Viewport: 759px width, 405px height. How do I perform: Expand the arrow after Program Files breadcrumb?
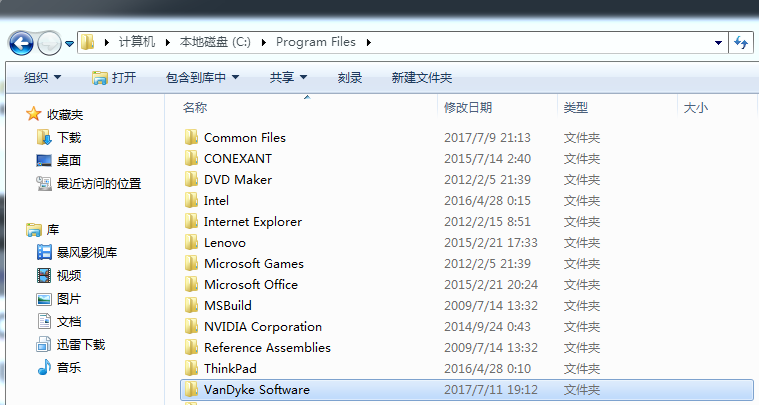368,43
